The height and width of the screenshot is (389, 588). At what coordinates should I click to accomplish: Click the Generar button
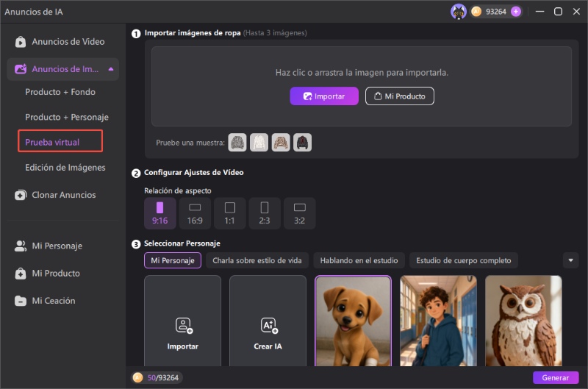(x=556, y=378)
